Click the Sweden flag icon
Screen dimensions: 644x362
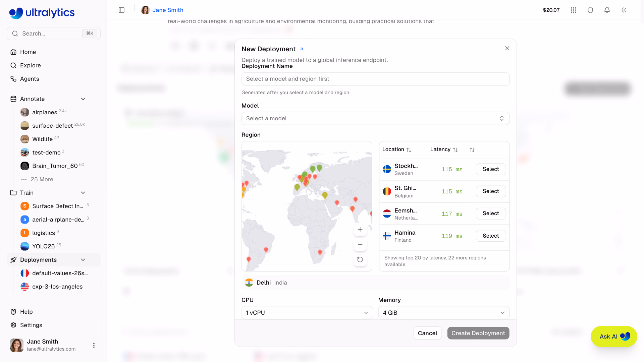click(387, 169)
